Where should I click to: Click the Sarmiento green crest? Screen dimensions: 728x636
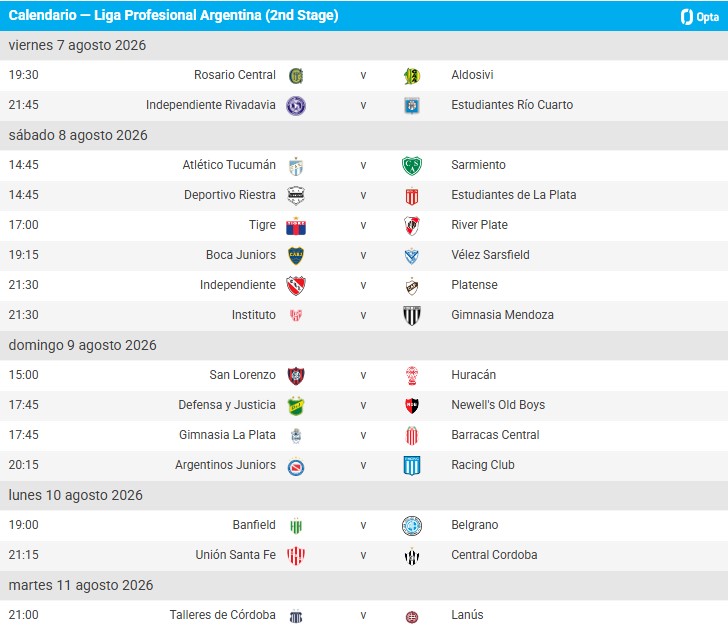tap(412, 166)
